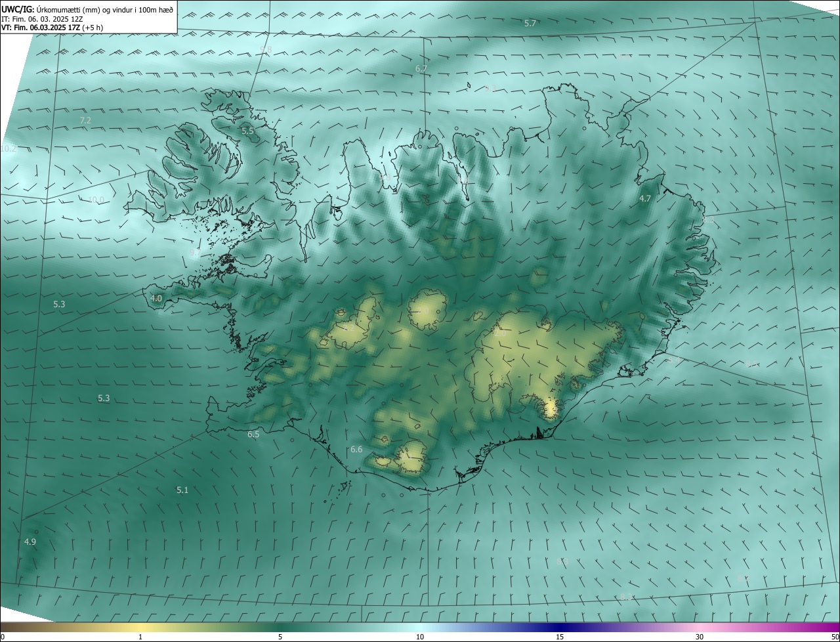Click the 10.2 value label on the map

click(x=9, y=149)
